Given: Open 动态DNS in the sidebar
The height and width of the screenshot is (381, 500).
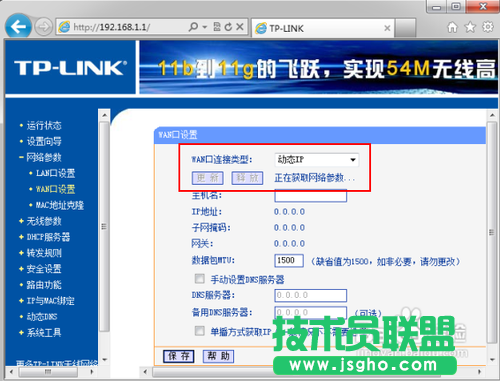Looking at the screenshot, I should pos(42,317).
